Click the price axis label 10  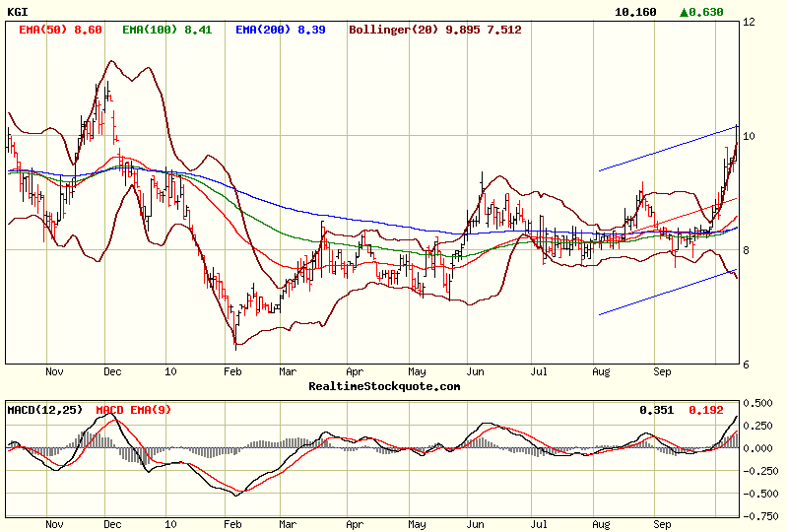tap(749, 136)
